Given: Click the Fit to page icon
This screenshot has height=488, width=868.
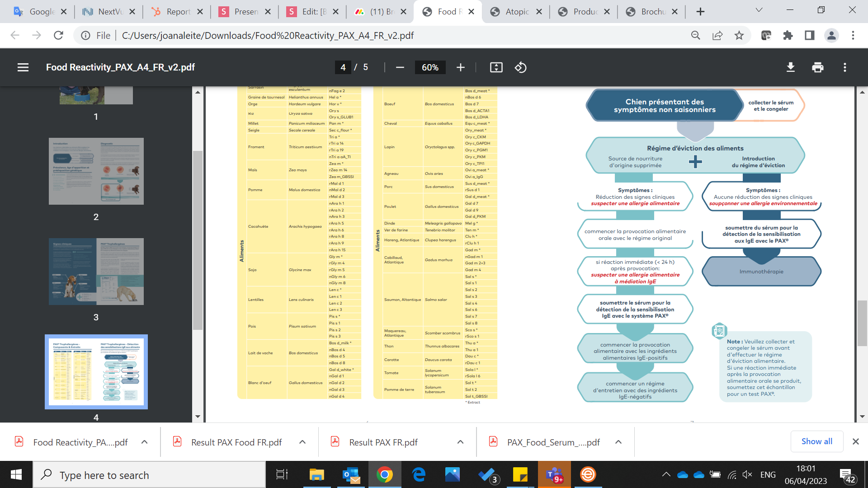Looking at the screenshot, I should click(496, 67).
